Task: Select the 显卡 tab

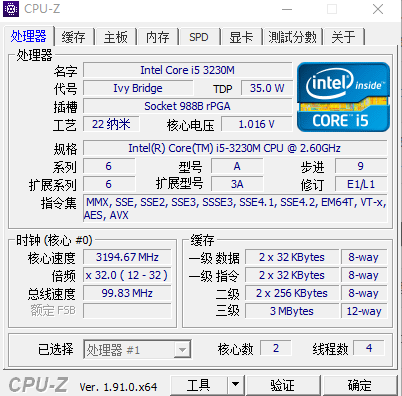Action: pos(241,37)
